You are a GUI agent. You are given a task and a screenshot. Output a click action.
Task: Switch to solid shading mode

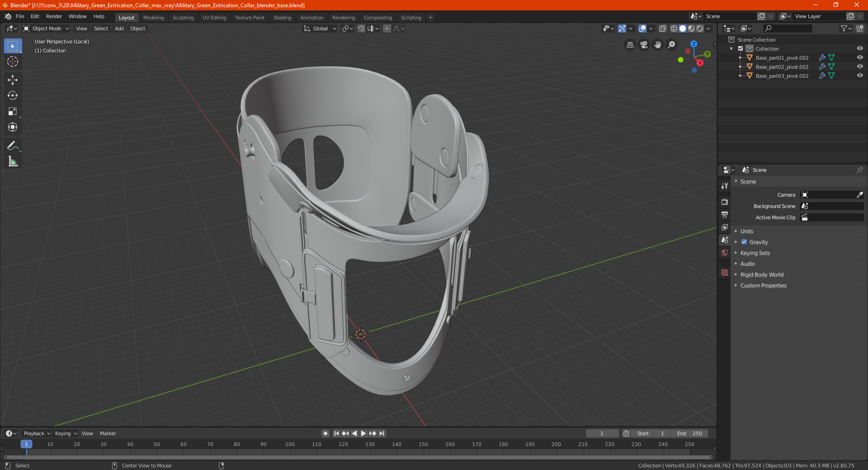683,28
